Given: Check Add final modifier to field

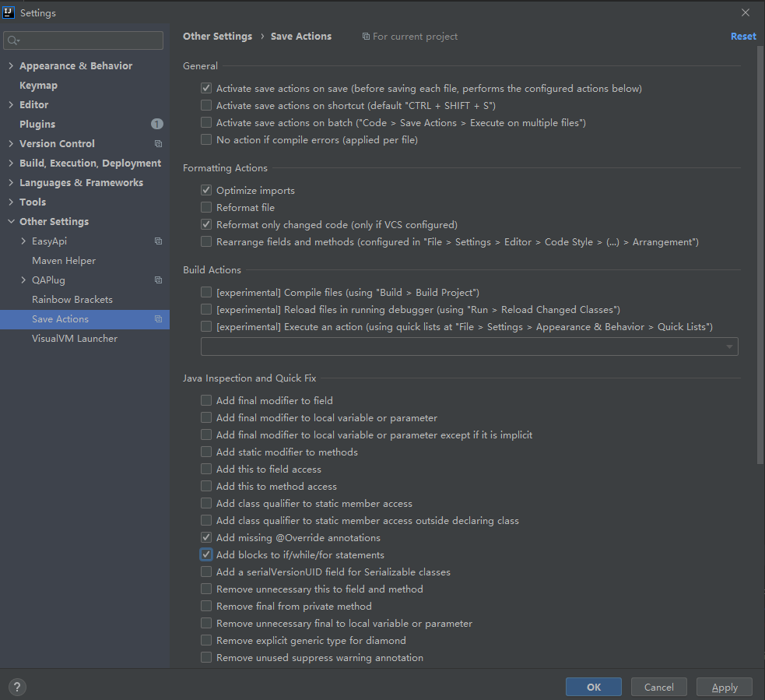Looking at the screenshot, I should (206, 401).
